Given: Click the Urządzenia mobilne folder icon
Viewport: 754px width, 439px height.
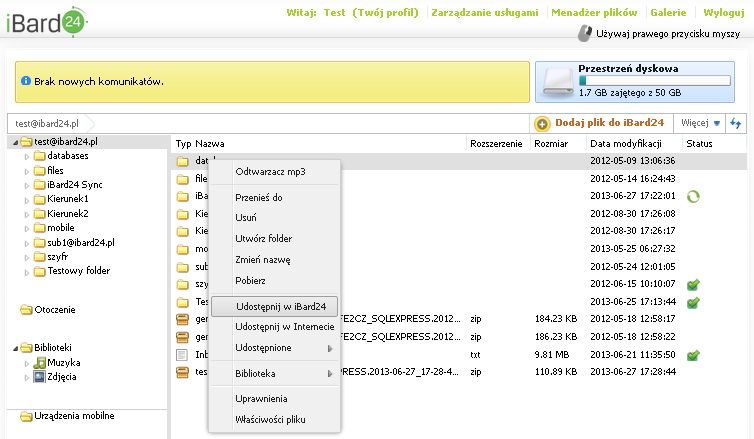Looking at the screenshot, I should click(26, 416).
